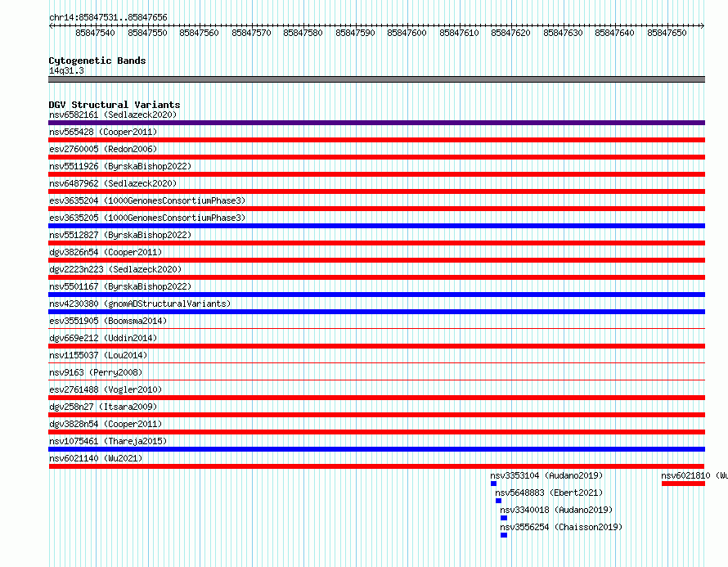Open the nsv3340018 (Audano2019) label

click(x=556, y=510)
